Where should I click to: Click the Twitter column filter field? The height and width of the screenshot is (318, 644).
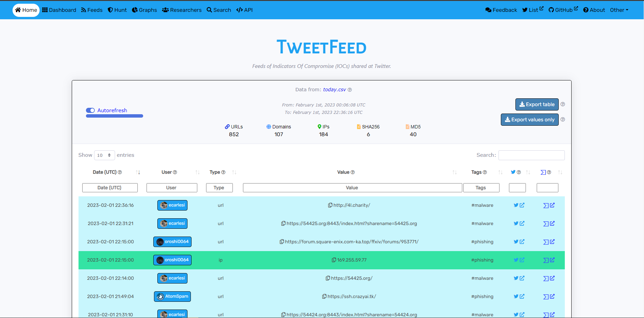point(517,188)
